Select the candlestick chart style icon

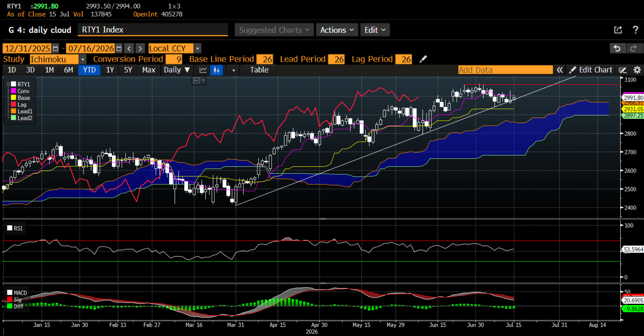[x=216, y=70]
